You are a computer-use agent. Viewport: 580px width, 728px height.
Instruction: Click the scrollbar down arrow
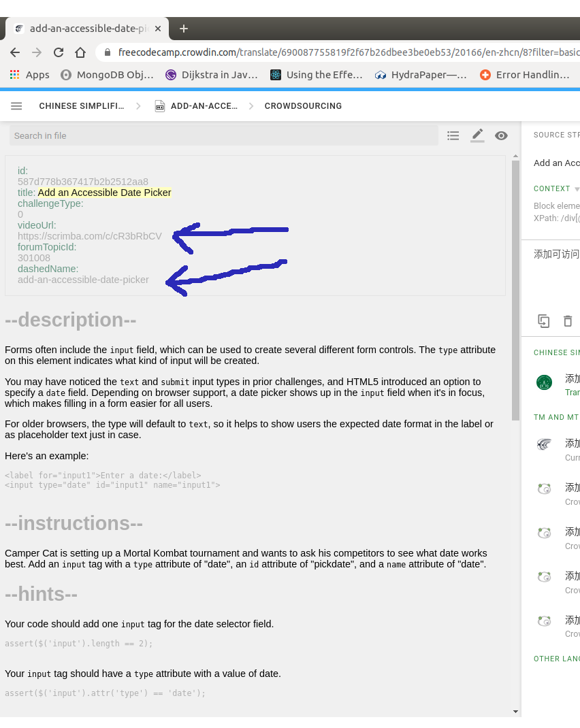click(x=515, y=711)
